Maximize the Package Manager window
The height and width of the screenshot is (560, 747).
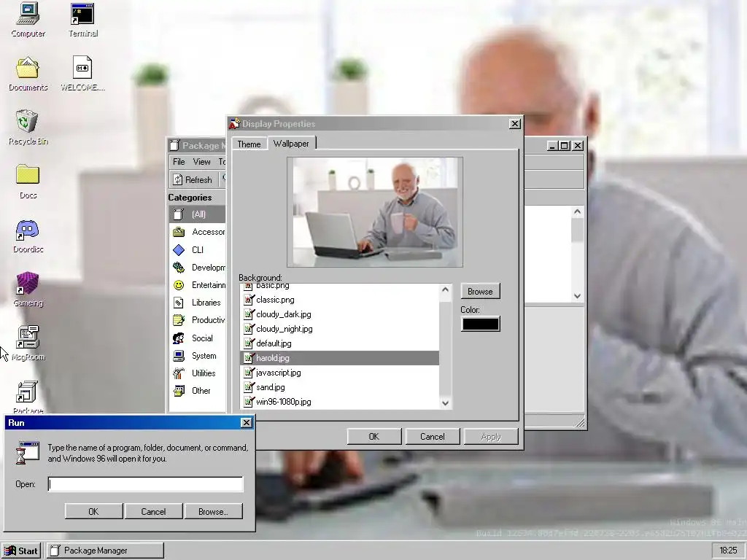[565, 146]
